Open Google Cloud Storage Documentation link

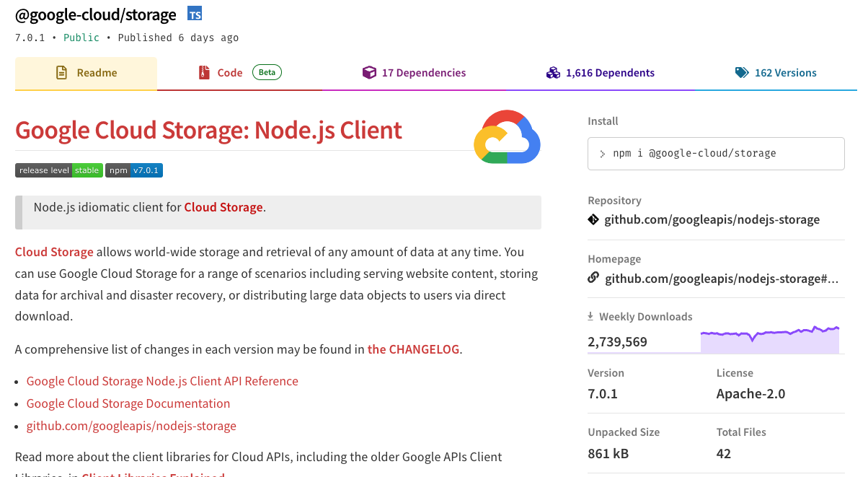point(128,403)
